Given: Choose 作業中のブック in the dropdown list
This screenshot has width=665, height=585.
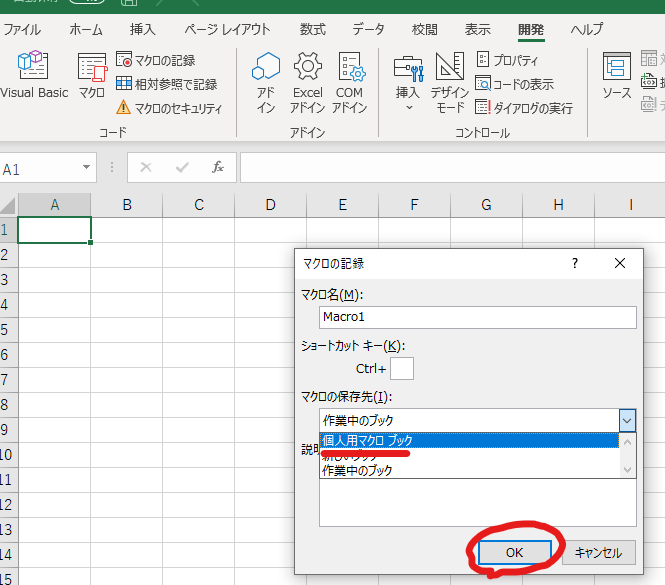Looking at the screenshot, I should tap(469, 470).
